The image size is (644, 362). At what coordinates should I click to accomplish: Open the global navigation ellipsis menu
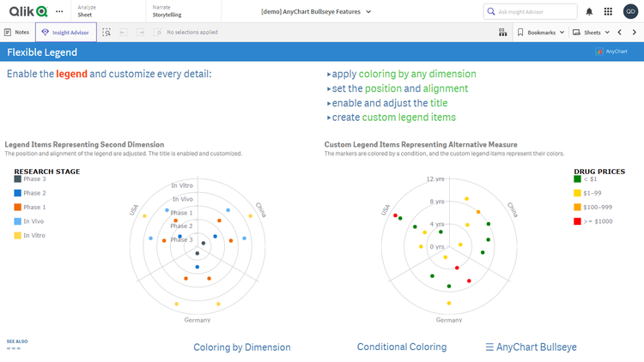[x=58, y=11]
